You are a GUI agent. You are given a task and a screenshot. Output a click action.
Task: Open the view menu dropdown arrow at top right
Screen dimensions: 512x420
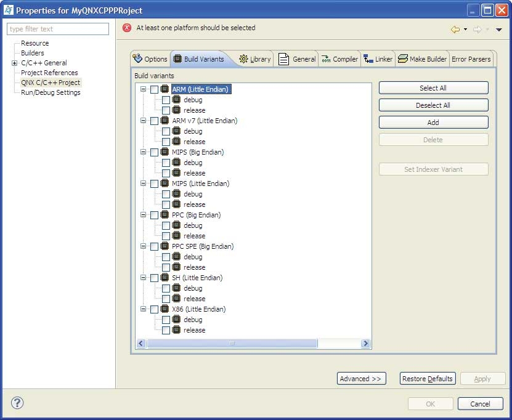pyautogui.click(x=499, y=30)
